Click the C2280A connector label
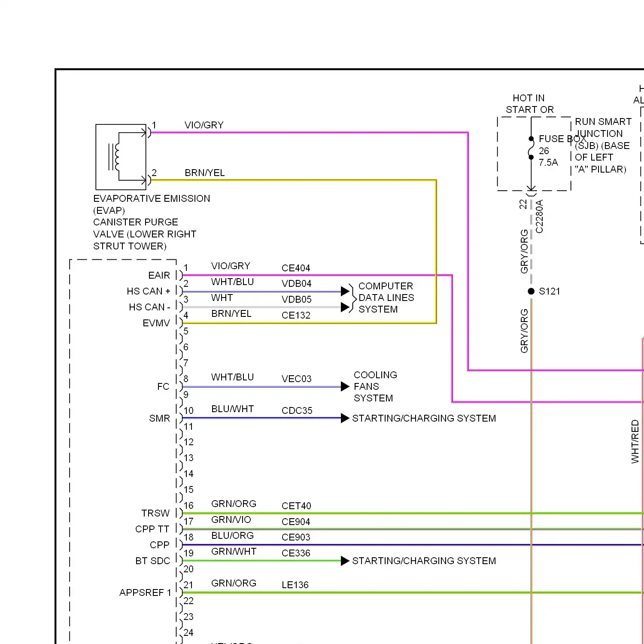 click(540, 216)
